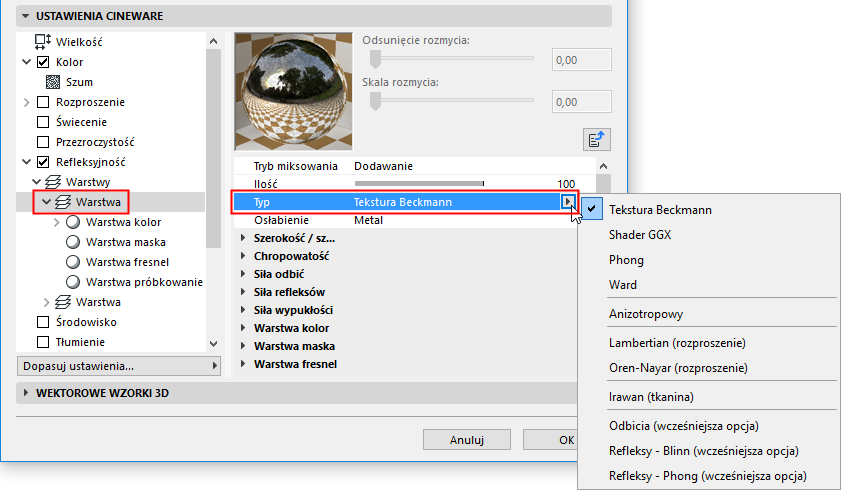The image size is (841, 490).
Task: Click the Warstwa kolor circle icon
Action: [x=73, y=222]
